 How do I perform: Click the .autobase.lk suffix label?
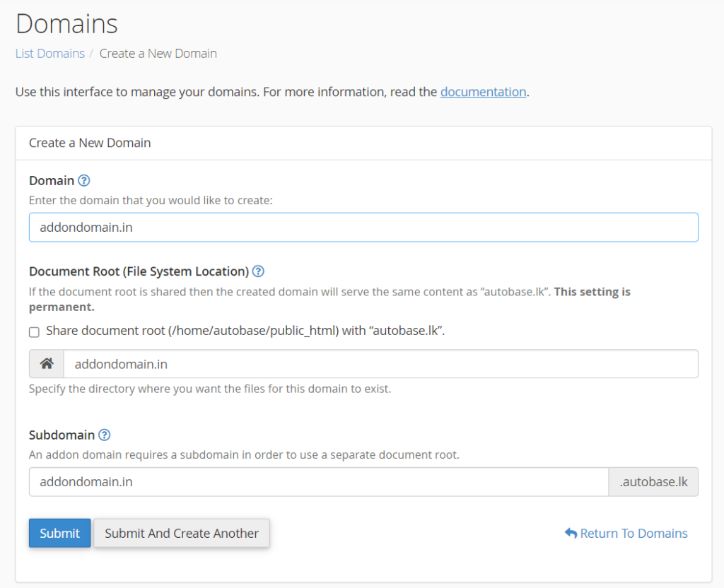pyautogui.click(x=653, y=481)
